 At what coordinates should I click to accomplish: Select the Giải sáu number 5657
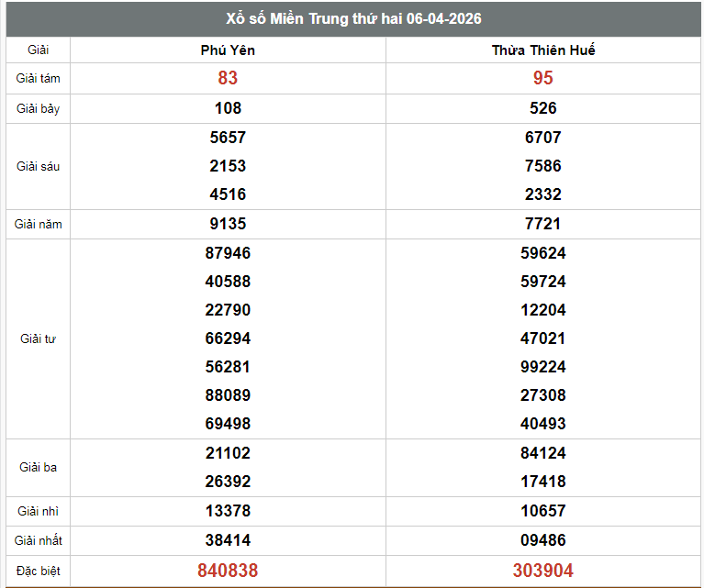tap(228, 138)
